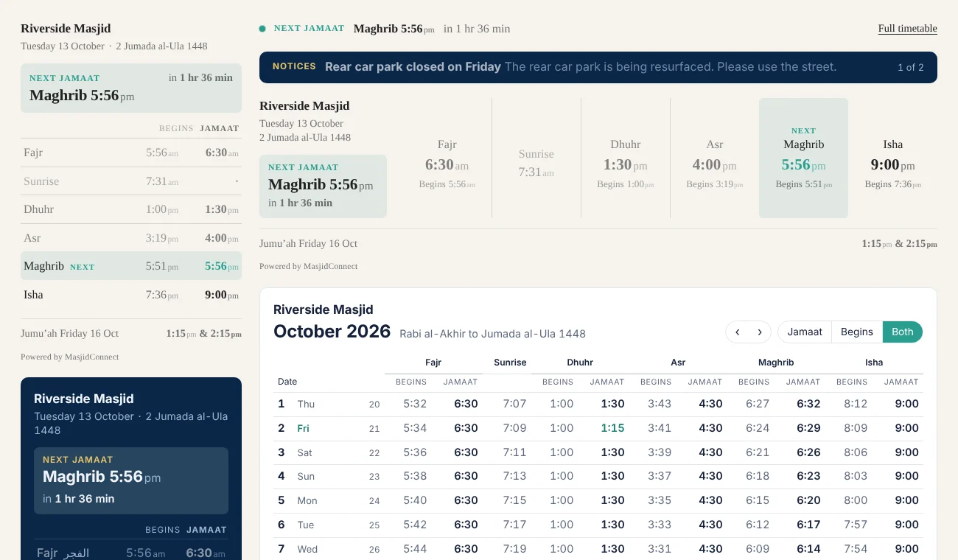Click Riverside Masjid title in dark widget
Image resolution: width=958 pixels, height=560 pixels.
click(84, 399)
